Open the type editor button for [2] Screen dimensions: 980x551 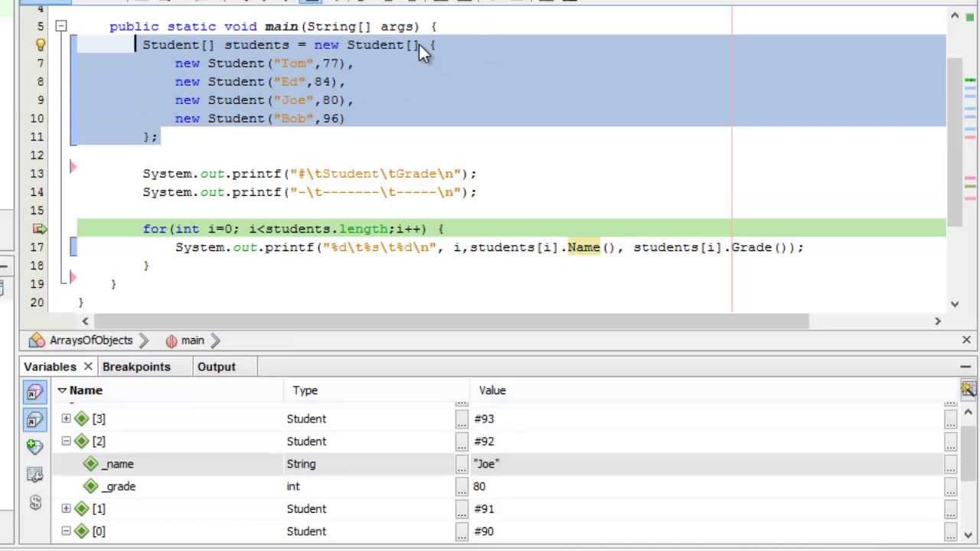coord(462,442)
